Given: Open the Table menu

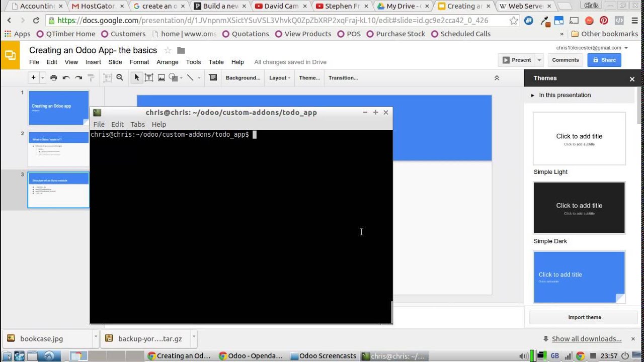Looking at the screenshot, I should 216,62.
